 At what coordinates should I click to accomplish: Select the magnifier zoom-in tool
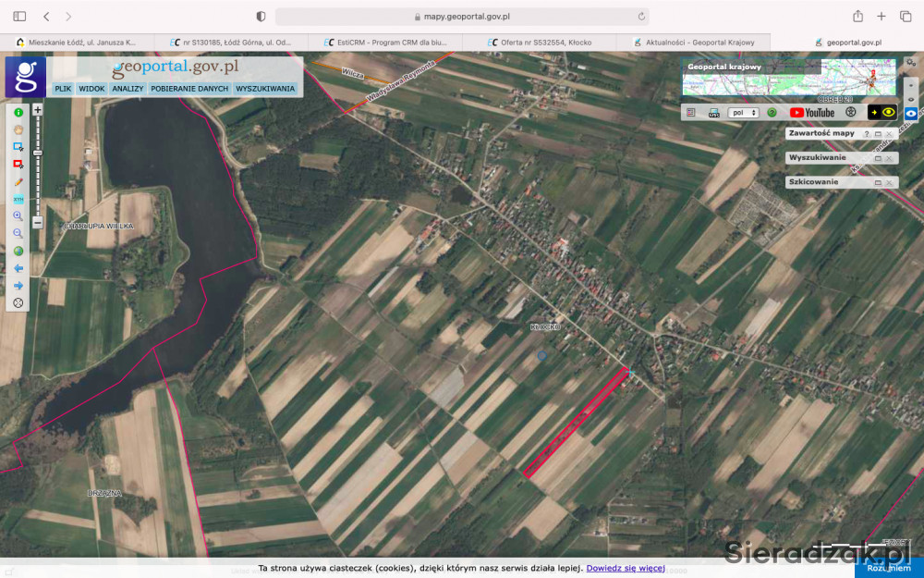18,215
